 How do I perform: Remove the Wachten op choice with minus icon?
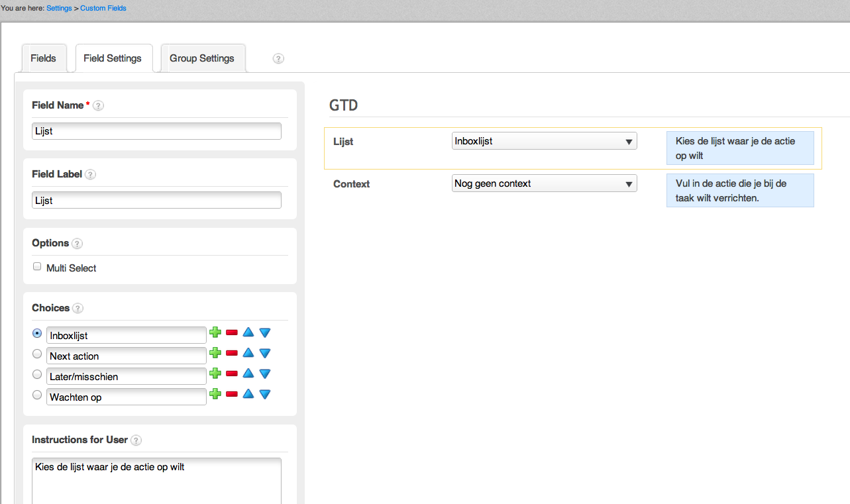tap(232, 395)
